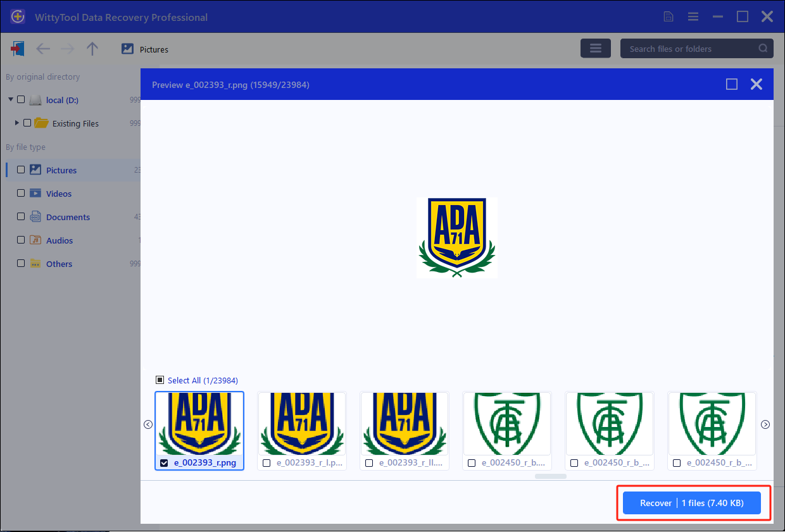The image size is (785, 532).
Task: Close the preview dialog
Action: pyautogui.click(x=756, y=84)
